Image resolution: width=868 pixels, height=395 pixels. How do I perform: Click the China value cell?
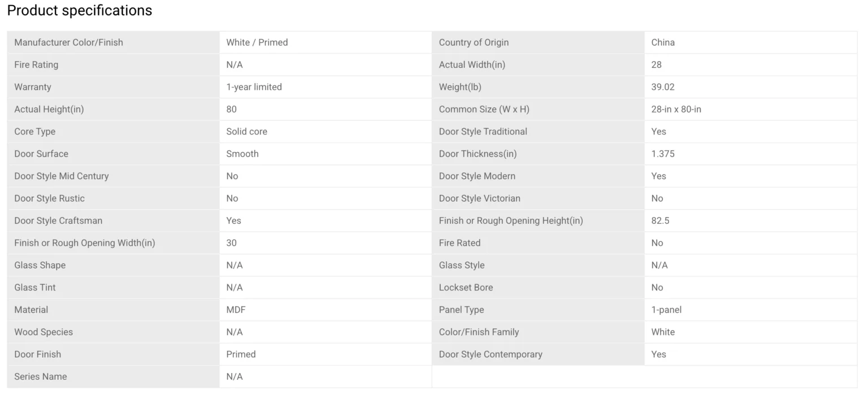(663, 42)
